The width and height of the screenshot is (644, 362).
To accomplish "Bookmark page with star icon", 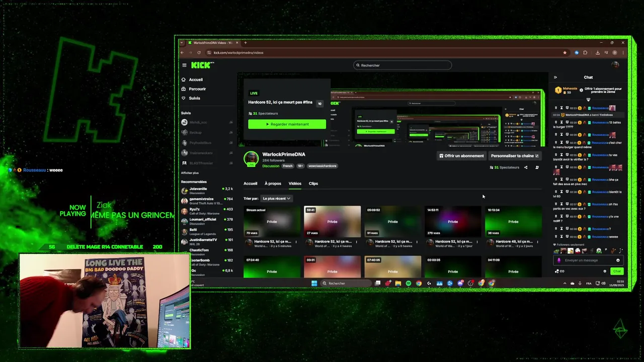I will point(565,52).
